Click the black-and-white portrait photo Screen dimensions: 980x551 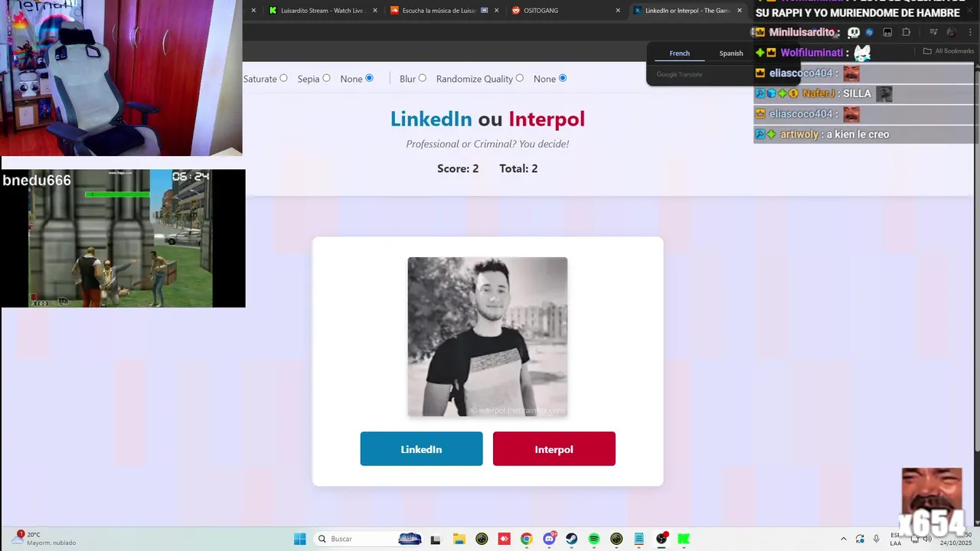(x=488, y=337)
